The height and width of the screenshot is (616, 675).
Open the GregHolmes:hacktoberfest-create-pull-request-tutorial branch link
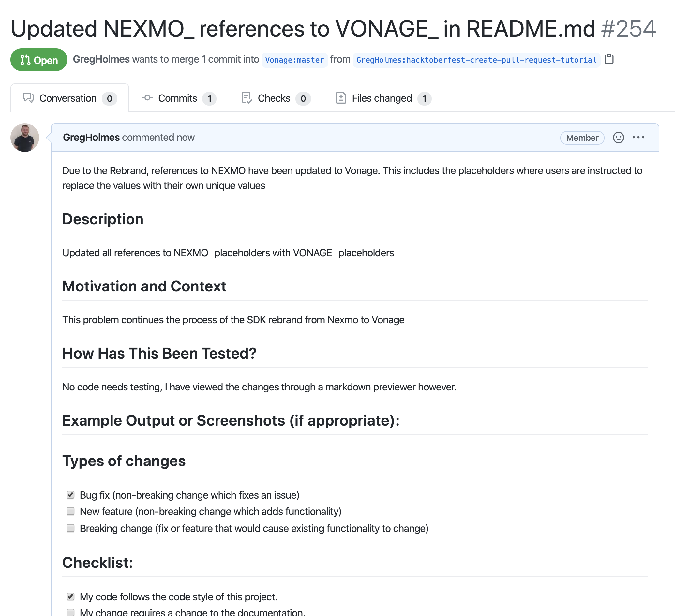pyautogui.click(x=476, y=60)
